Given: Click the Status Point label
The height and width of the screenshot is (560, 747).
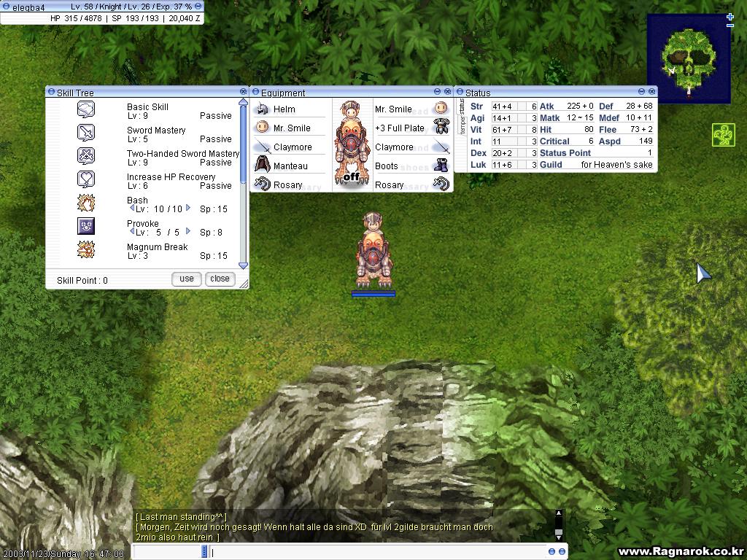Looking at the screenshot, I should click(565, 153).
